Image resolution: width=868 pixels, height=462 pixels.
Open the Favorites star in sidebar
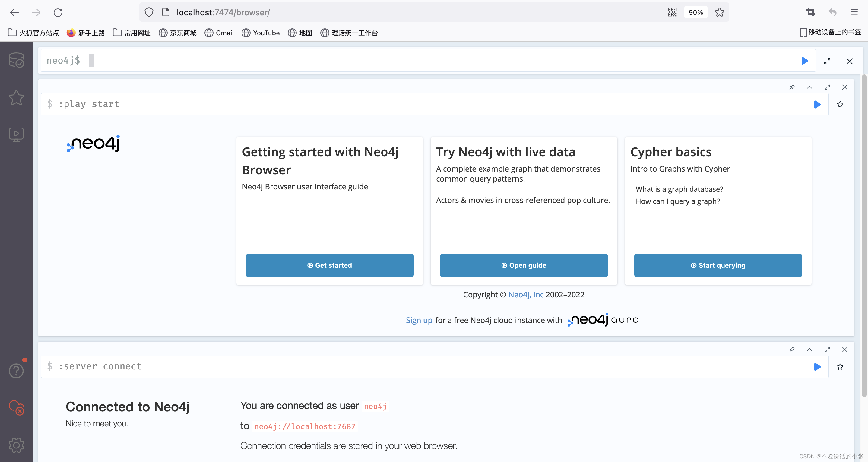pyautogui.click(x=16, y=98)
